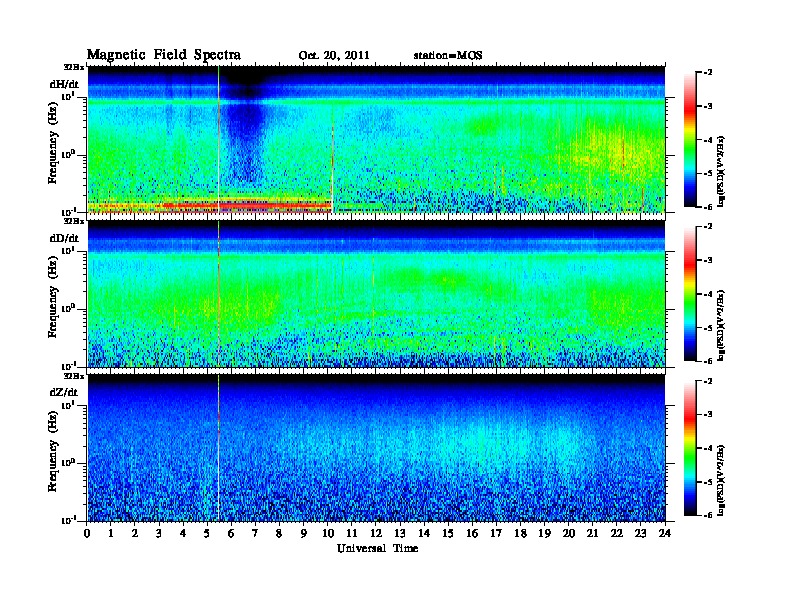The image size is (792, 612).
Task: Click the '-6' value on dH/dt color bar
Action: pos(708,207)
